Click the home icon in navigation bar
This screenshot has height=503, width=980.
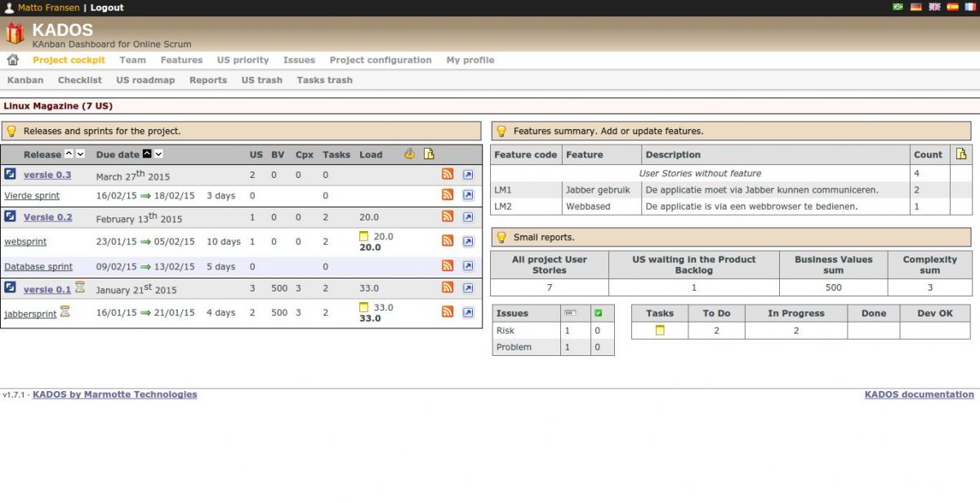point(12,60)
